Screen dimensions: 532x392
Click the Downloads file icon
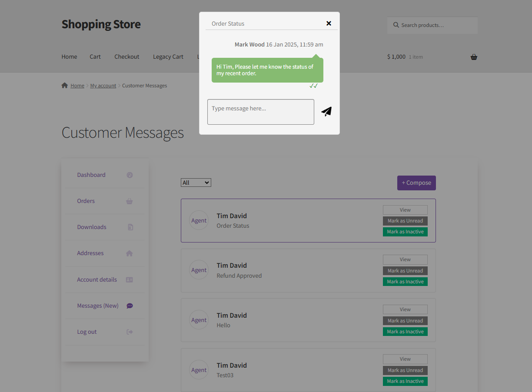click(x=130, y=227)
